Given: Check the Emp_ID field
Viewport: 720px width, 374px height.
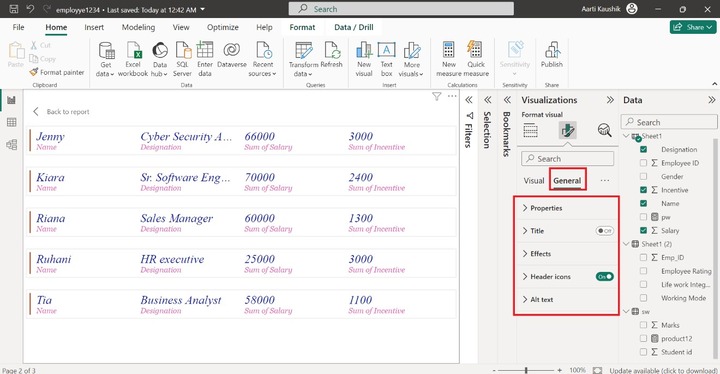Looking at the screenshot, I should coord(643,257).
